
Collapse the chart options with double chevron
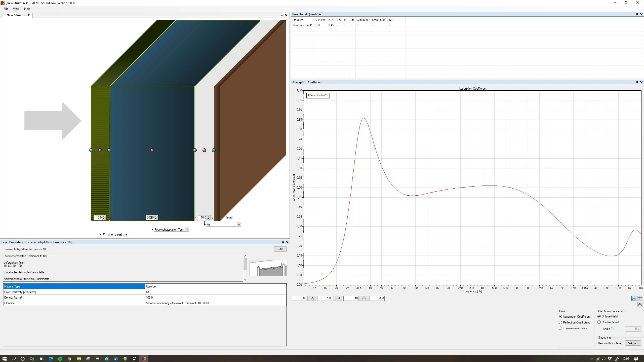(x=640, y=305)
